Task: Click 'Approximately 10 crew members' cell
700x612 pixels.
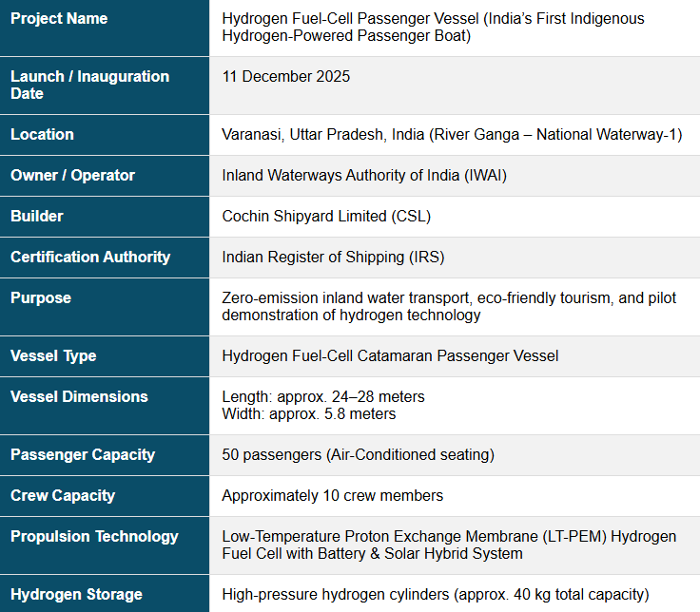Action: pos(332,496)
